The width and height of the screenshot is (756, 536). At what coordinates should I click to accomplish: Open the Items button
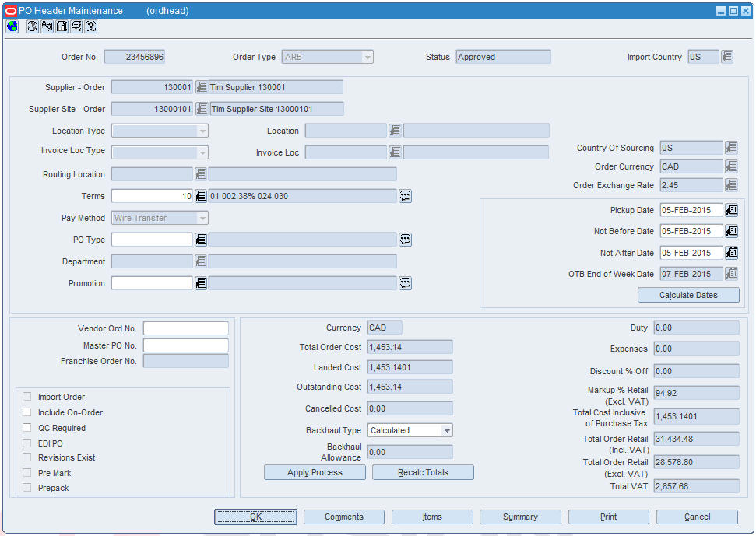pos(432,517)
